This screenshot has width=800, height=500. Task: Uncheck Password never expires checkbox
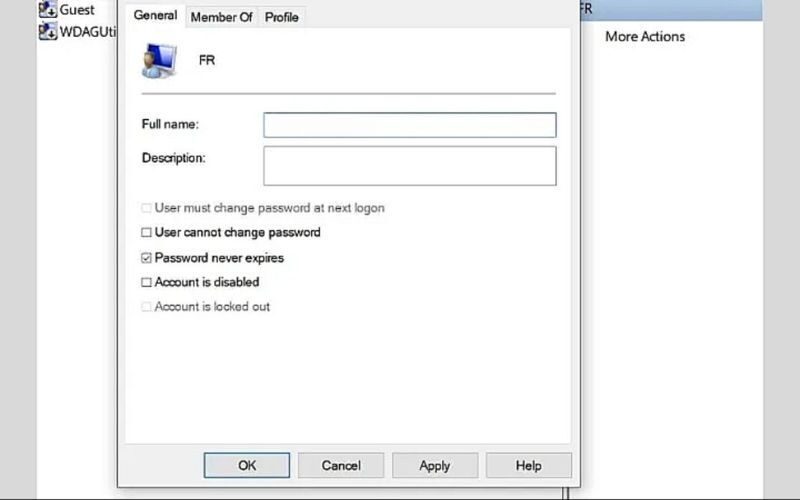click(146, 258)
